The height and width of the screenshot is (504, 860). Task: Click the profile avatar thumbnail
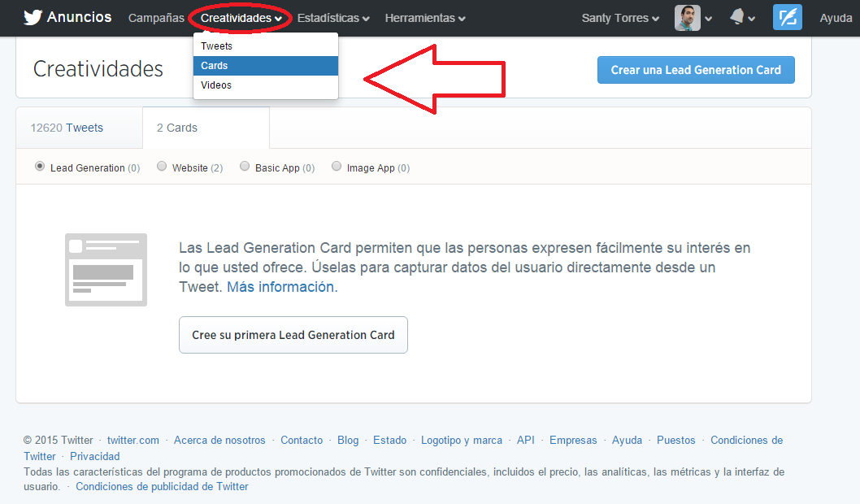pos(688,16)
